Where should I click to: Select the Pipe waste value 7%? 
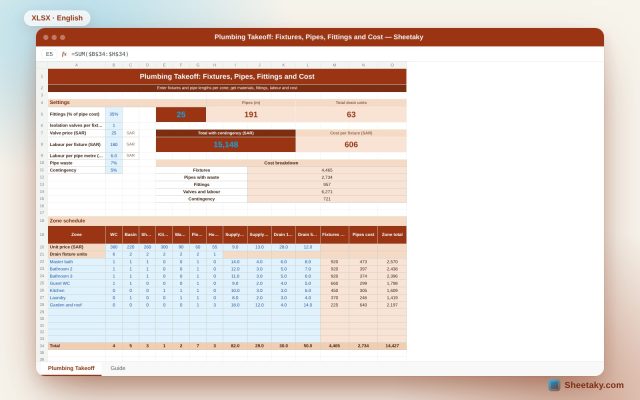tap(114, 163)
